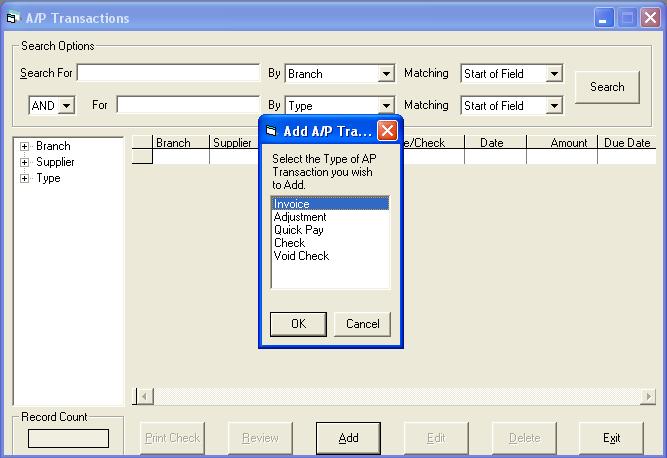Click the Add A/P Transaction dialog icon
Viewport: 667px width, 458px height.
(x=271, y=131)
